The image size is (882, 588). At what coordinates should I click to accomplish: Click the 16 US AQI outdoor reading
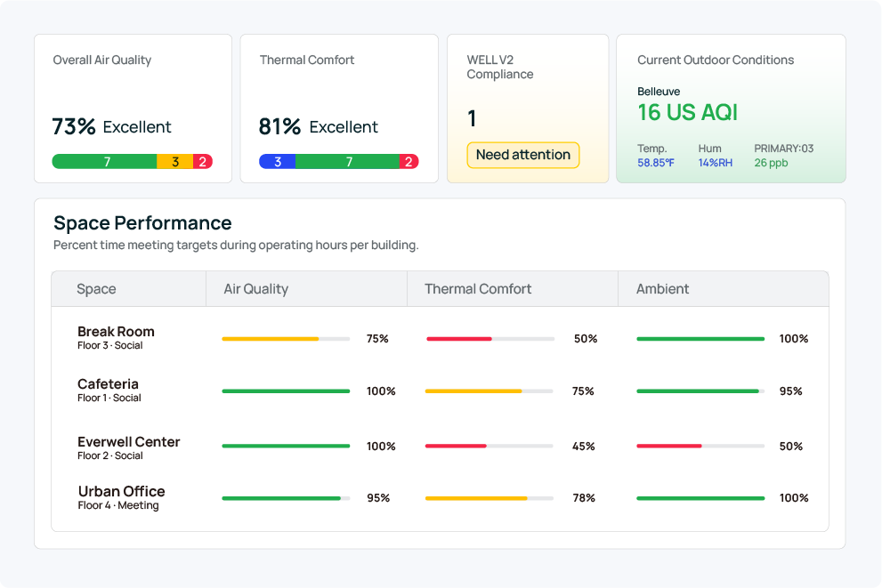[x=687, y=113]
